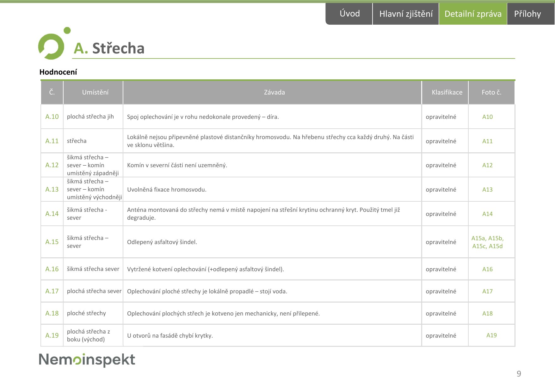Follow the A12 photo reference
Image resolution: width=555 pixels, height=392 pixels.
coord(487,165)
